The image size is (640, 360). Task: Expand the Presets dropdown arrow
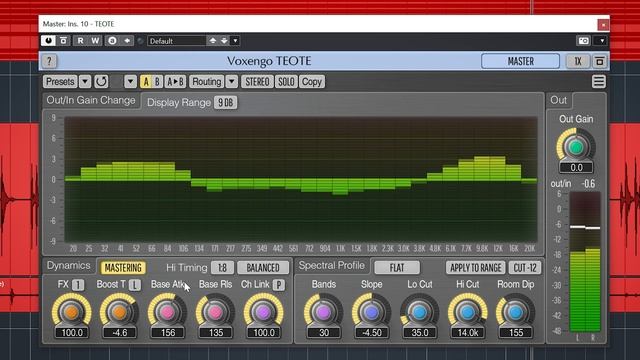pyautogui.click(x=85, y=82)
